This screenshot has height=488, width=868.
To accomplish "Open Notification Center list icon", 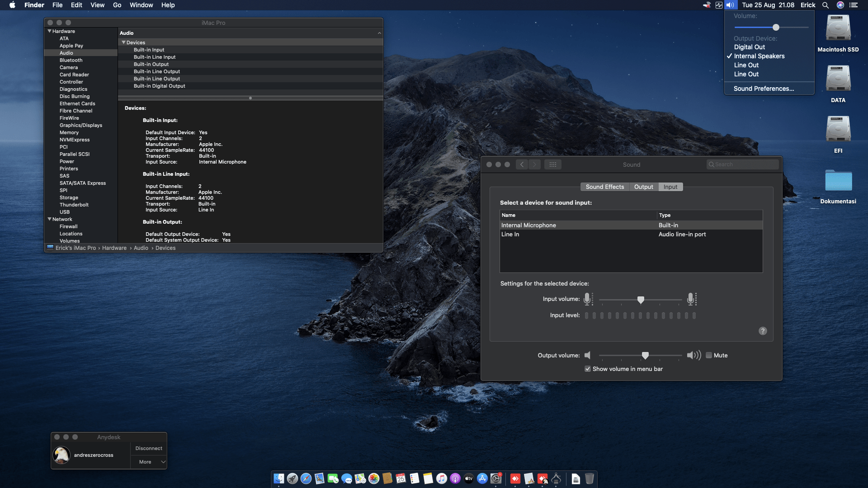I will coord(854,5).
